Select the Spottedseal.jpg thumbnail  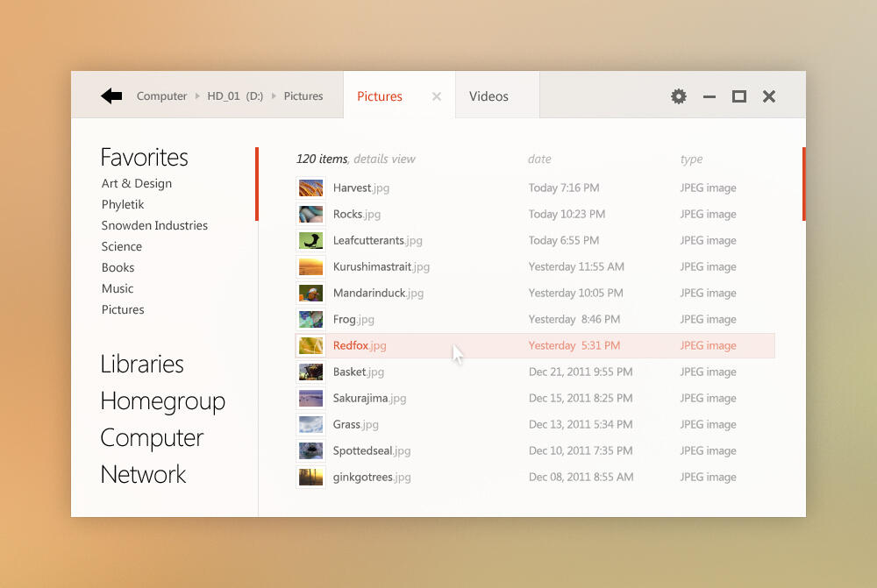click(310, 451)
